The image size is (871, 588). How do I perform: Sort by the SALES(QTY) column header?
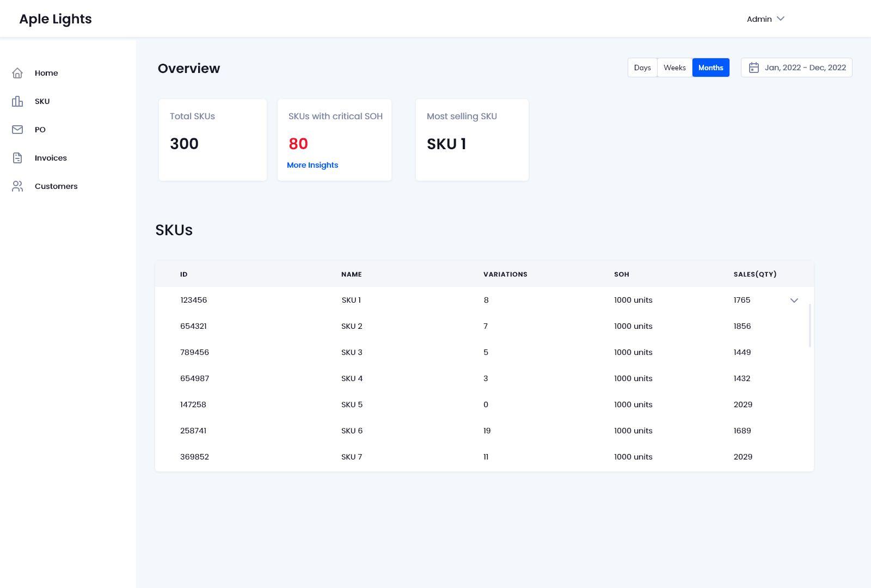(x=755, y=274)
